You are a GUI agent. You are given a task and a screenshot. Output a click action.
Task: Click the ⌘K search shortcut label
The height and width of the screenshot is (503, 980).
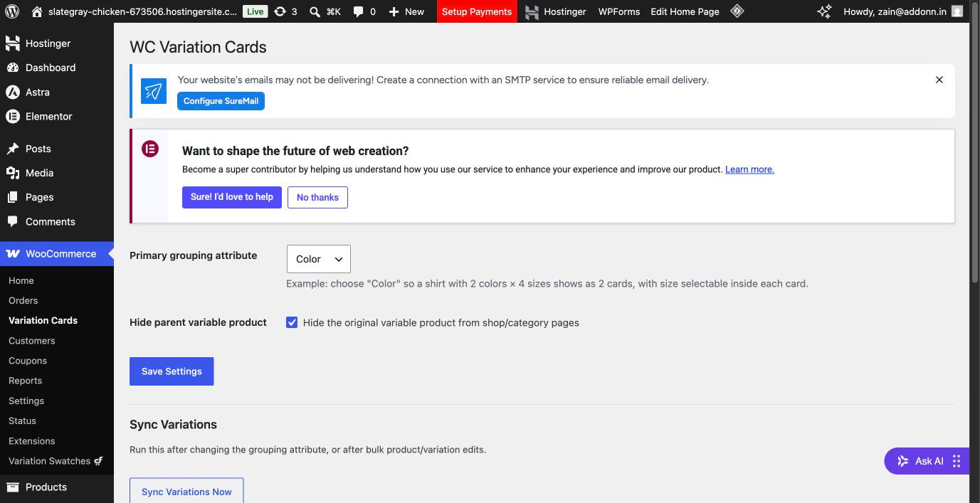(x=334, y=11)
